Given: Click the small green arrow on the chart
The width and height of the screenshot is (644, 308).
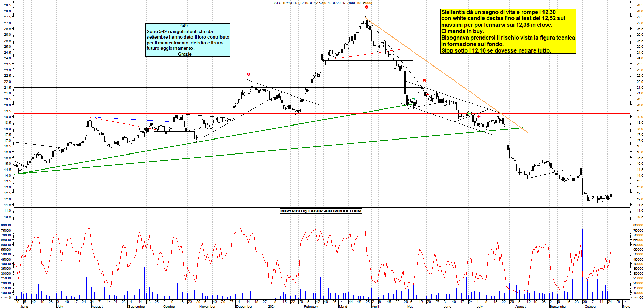Looking at the screenshot, I should click(x=414, y=99).
